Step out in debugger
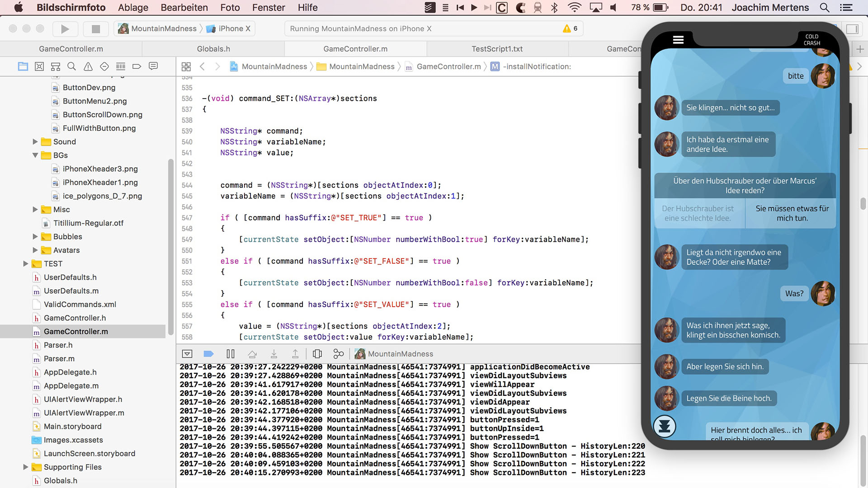This screenshot has width=868, height=488. coord(295,354)
